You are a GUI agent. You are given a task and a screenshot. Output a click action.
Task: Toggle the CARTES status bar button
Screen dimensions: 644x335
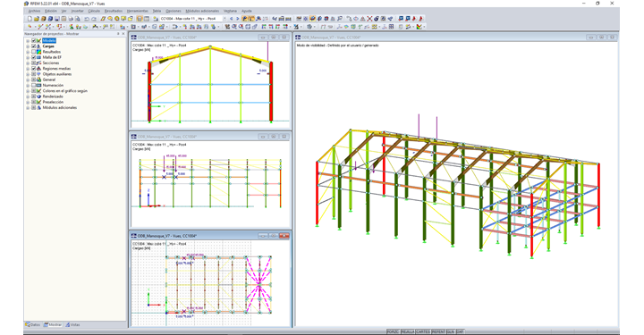(423, 331)
